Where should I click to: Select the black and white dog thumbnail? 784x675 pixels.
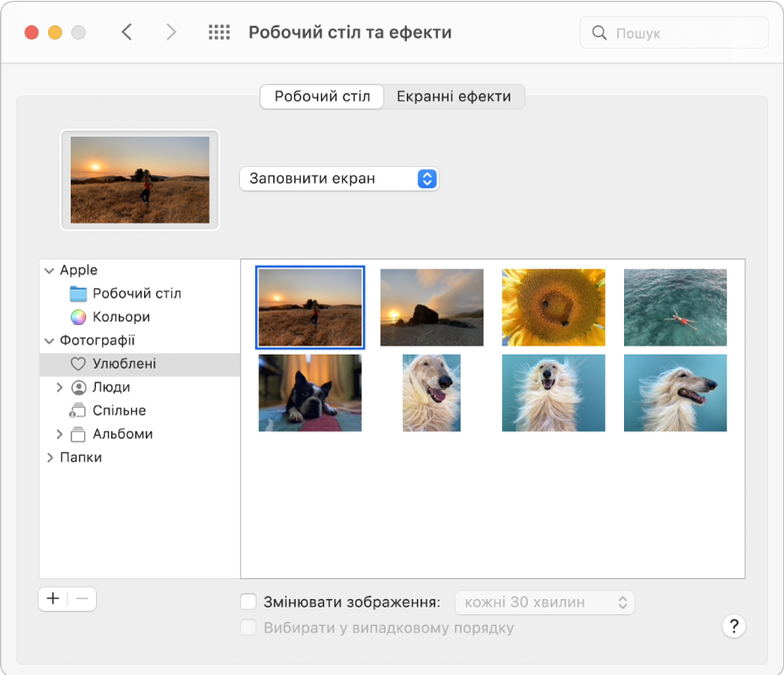310,393
